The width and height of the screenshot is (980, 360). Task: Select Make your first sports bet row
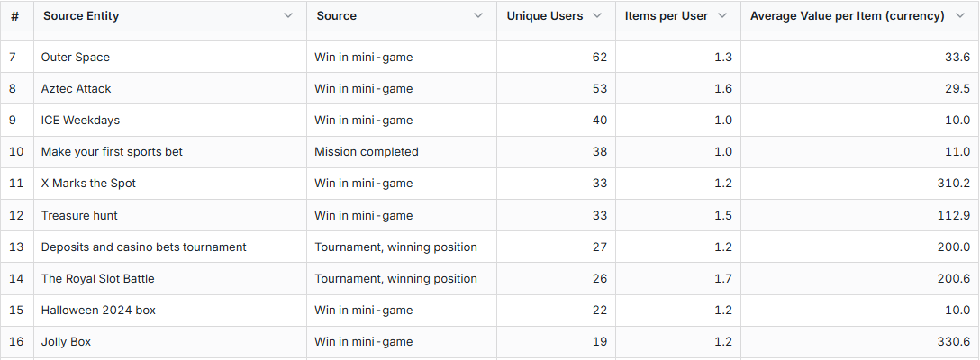point(112,151)
